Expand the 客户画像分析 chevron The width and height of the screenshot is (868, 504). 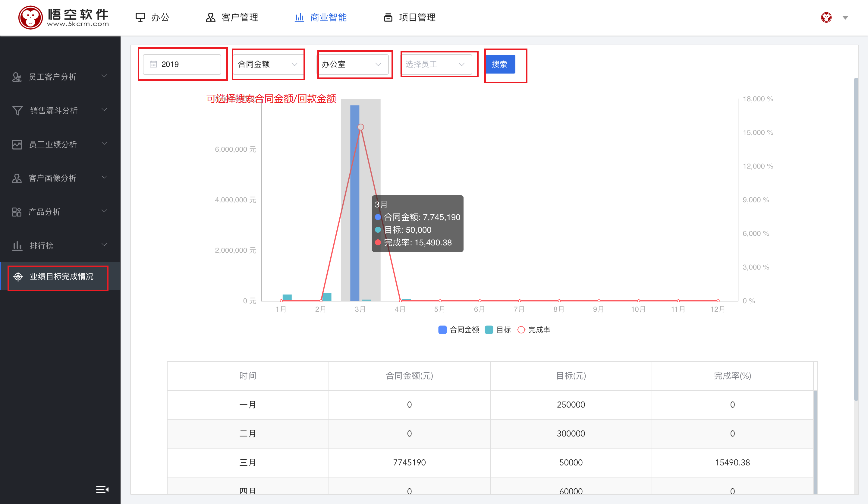(104, 177)
